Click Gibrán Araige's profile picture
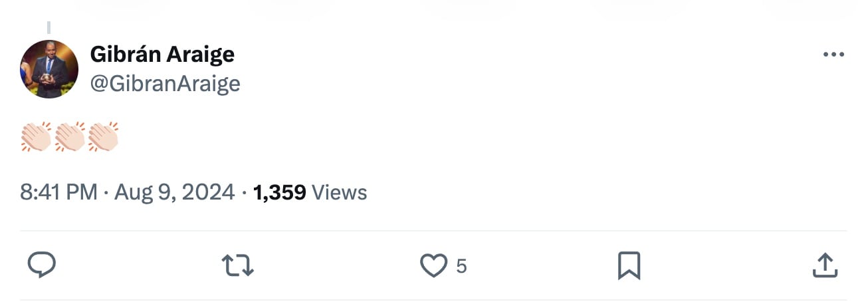The width and height of the screenshot is (868, 302). (49, 69)
